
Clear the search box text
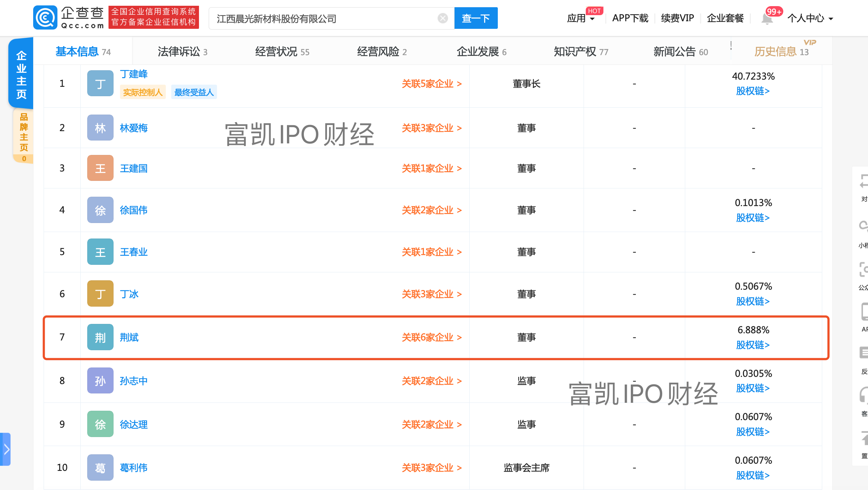(443, 18)
